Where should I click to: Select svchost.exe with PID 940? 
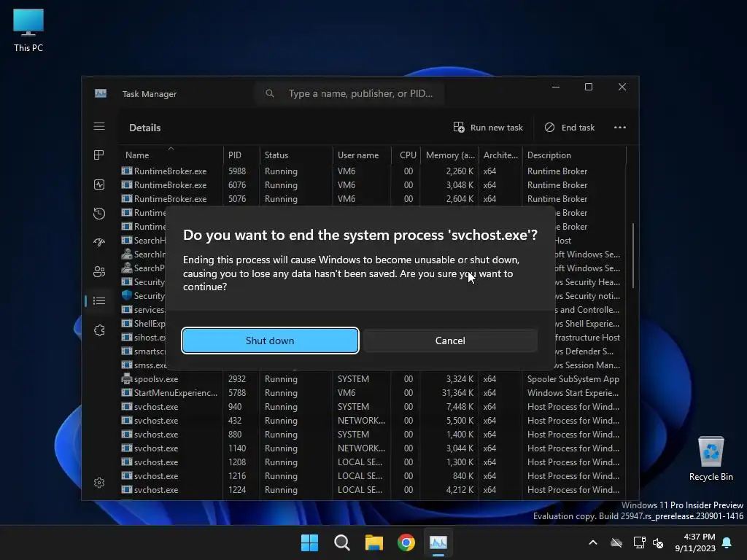tap(373, 407)
